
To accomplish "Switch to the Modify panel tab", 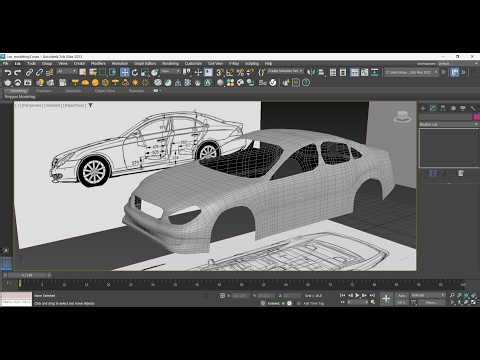I will pos(433,108).
